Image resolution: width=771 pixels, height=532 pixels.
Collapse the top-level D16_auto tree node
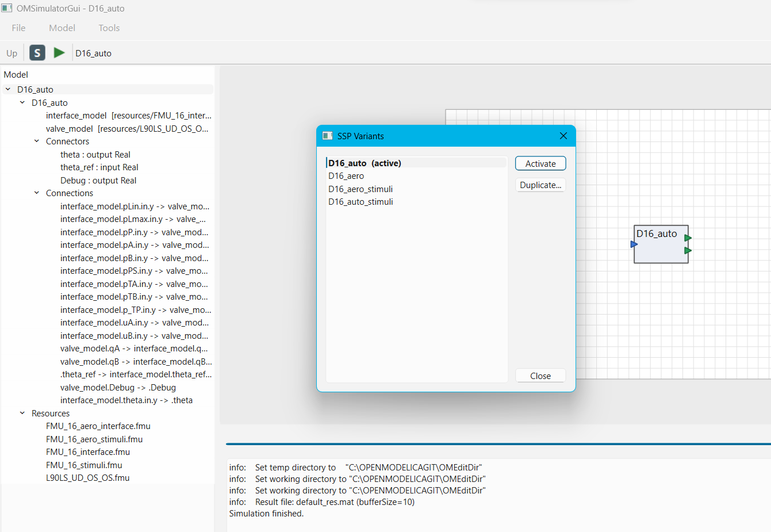click(8, 89)
